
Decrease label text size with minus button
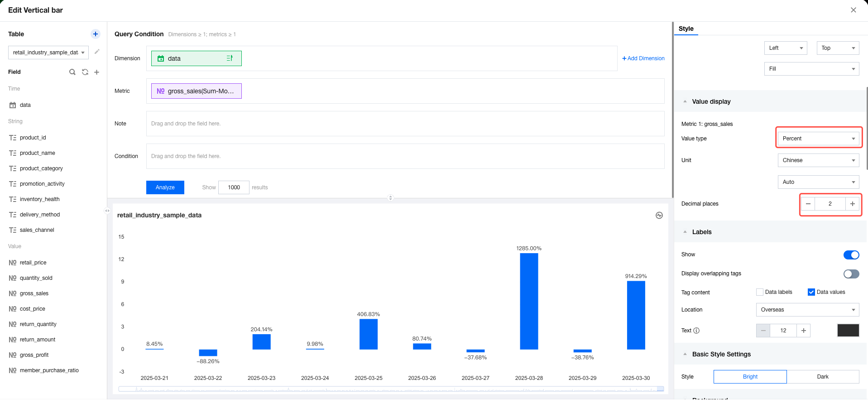point(763,331)
